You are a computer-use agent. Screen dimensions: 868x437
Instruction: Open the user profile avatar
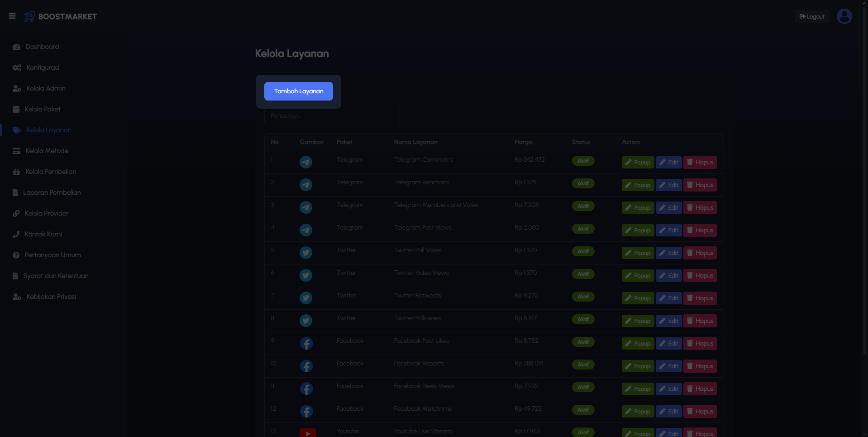[x=844, y=16]
